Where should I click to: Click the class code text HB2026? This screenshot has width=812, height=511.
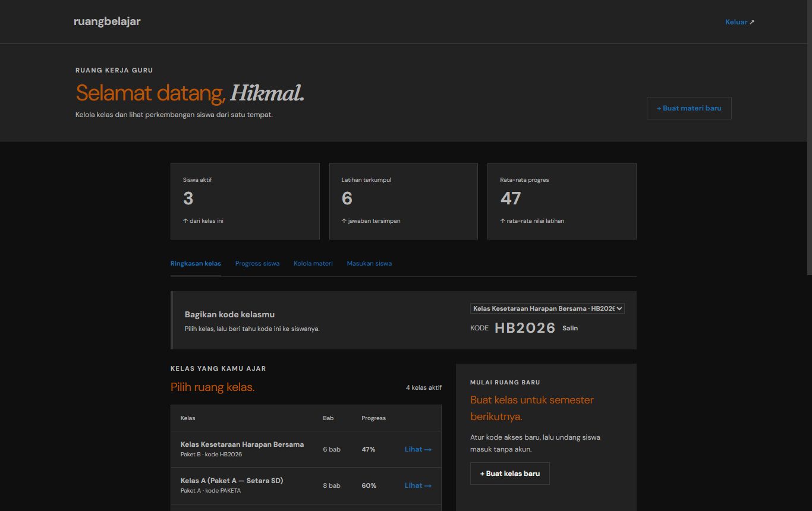click(x=525, y=328)
